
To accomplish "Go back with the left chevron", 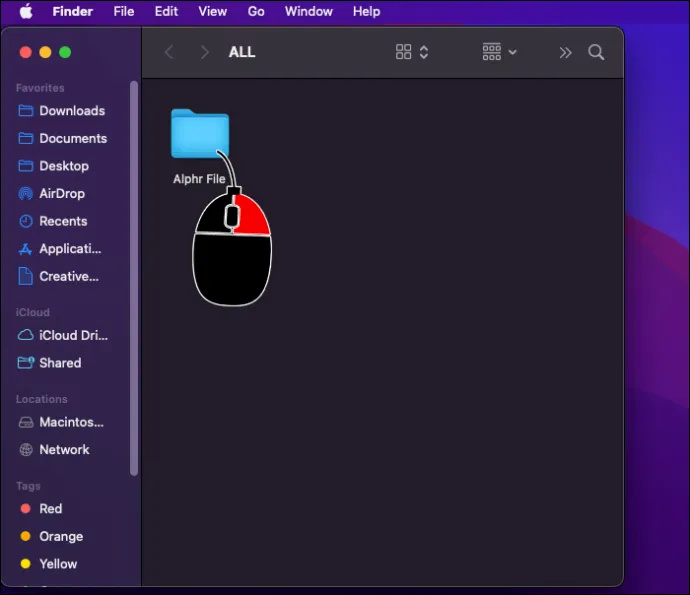I will click(x=169, y=52).
